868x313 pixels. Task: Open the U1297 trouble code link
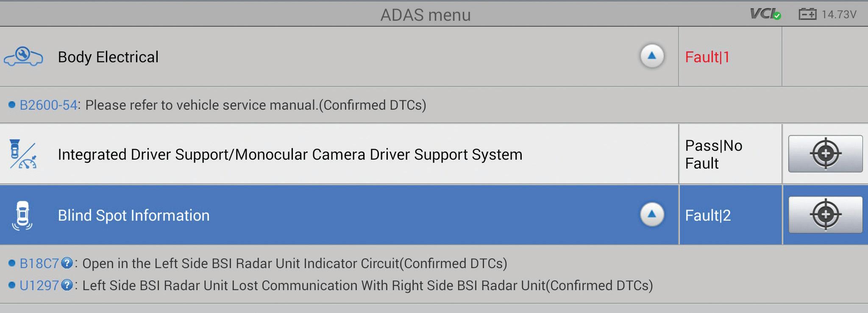click(x=39, y=285)
